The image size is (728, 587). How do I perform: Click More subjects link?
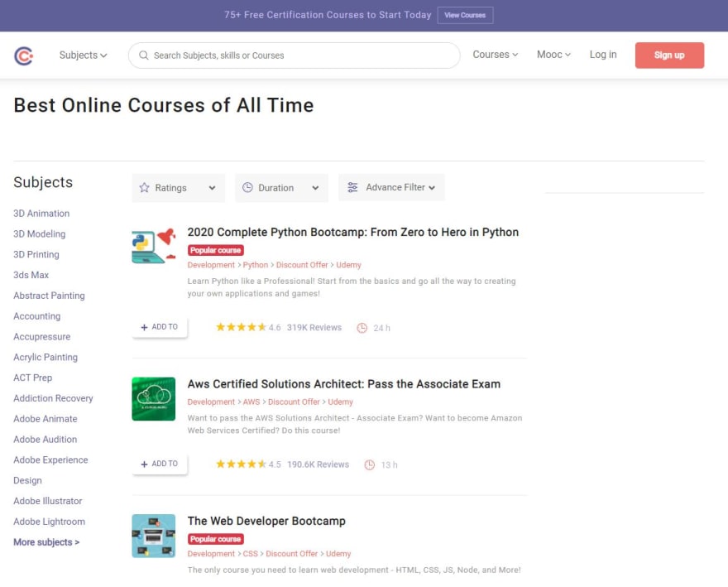[x=46, y=542]
